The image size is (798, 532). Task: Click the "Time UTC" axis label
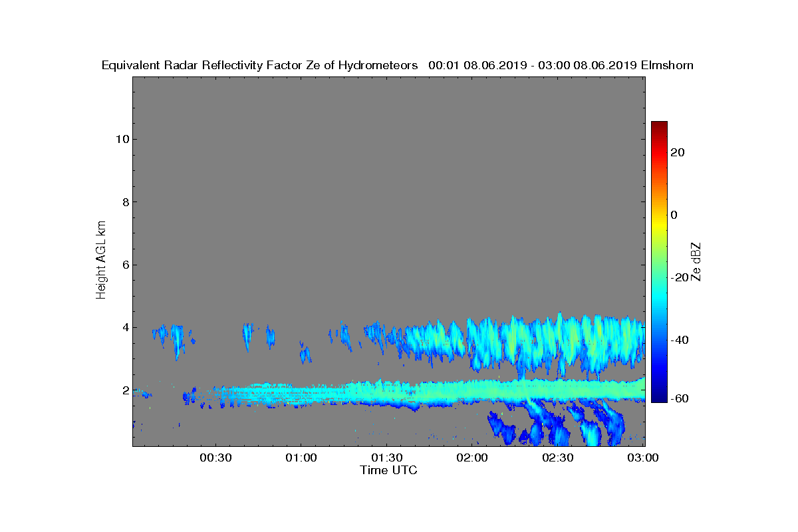(x=389, y=470)
